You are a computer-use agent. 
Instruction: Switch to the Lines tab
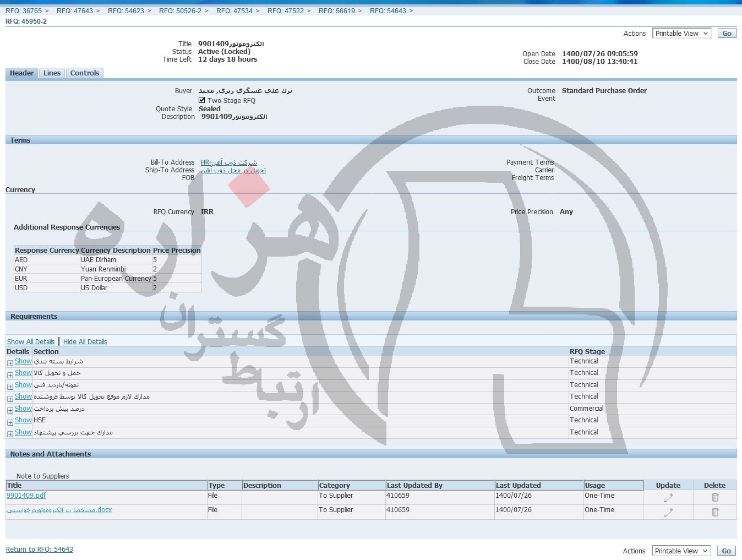tap(52, 73)
